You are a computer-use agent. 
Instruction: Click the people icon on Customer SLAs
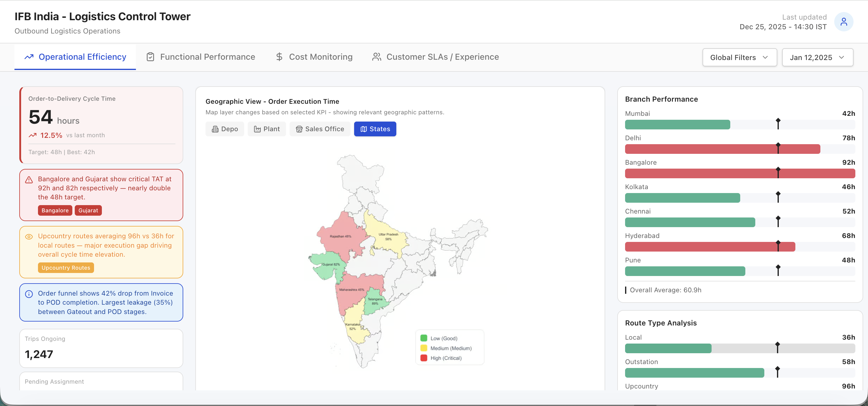[376, 57]
